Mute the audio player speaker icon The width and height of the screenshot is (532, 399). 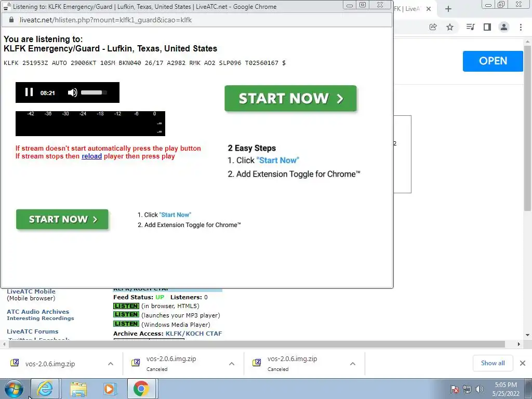(x=72, y=92)
